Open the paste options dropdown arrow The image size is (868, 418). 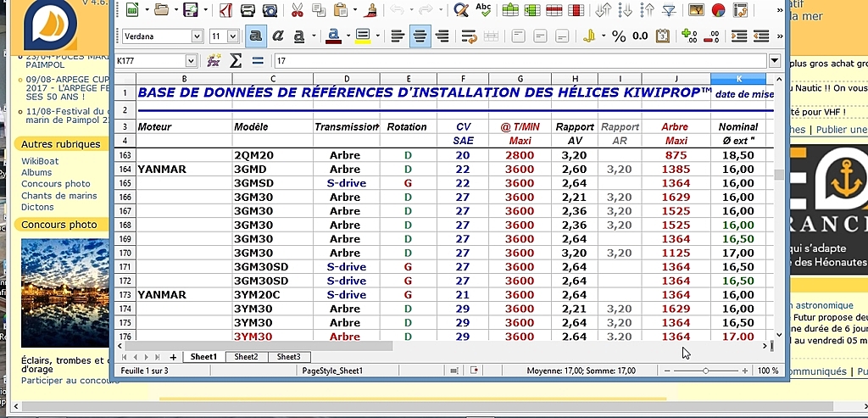click(355, 9)
